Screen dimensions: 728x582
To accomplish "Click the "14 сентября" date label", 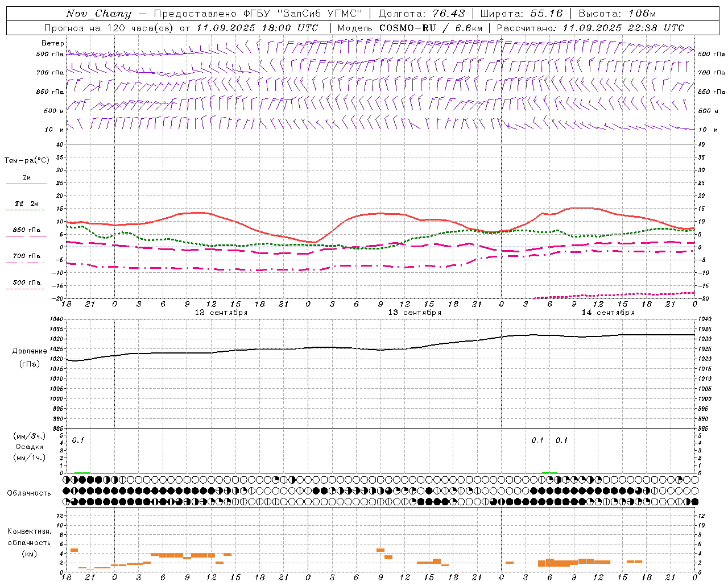I will point(608,313).
